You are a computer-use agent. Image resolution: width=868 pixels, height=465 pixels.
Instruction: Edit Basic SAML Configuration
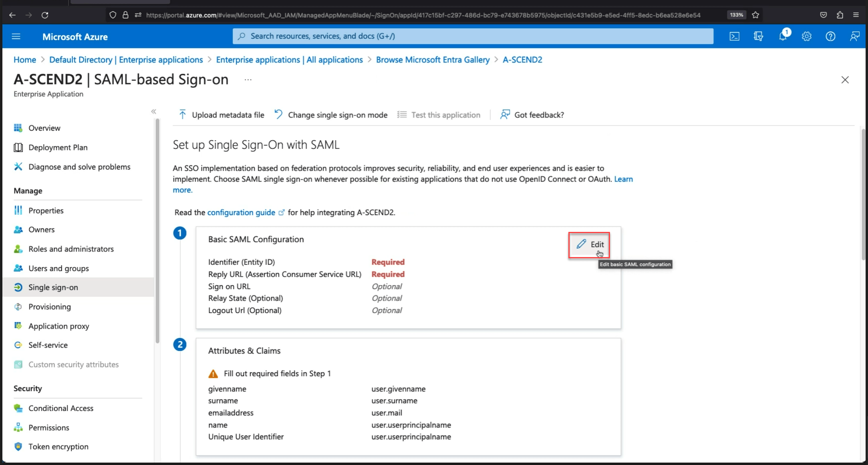click(x=589, y=244)
